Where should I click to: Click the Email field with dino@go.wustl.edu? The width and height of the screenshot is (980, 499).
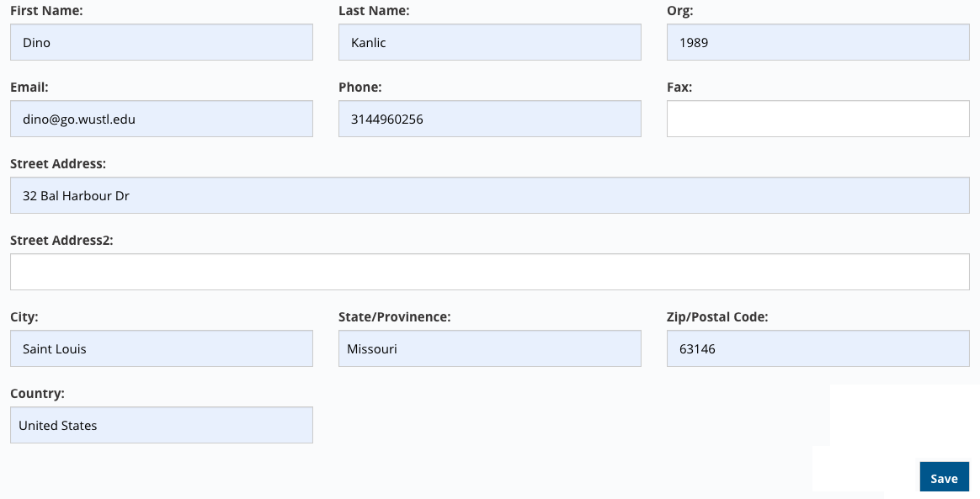[162, 119]
